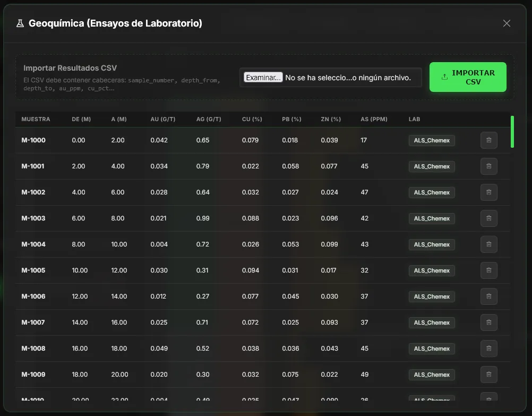Close the Geoquímica dialog with the X
The height and width of the screenshot is (416, 532).
507,23
